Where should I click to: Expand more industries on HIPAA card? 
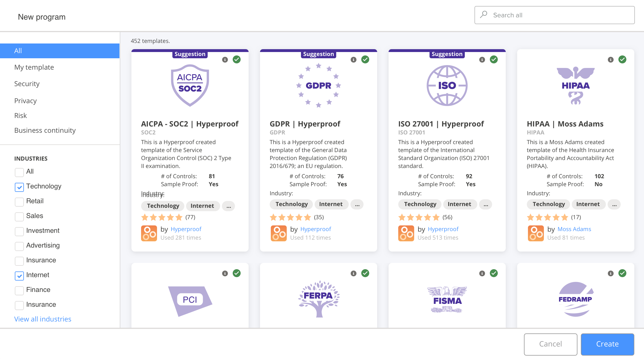pos(614,204)
